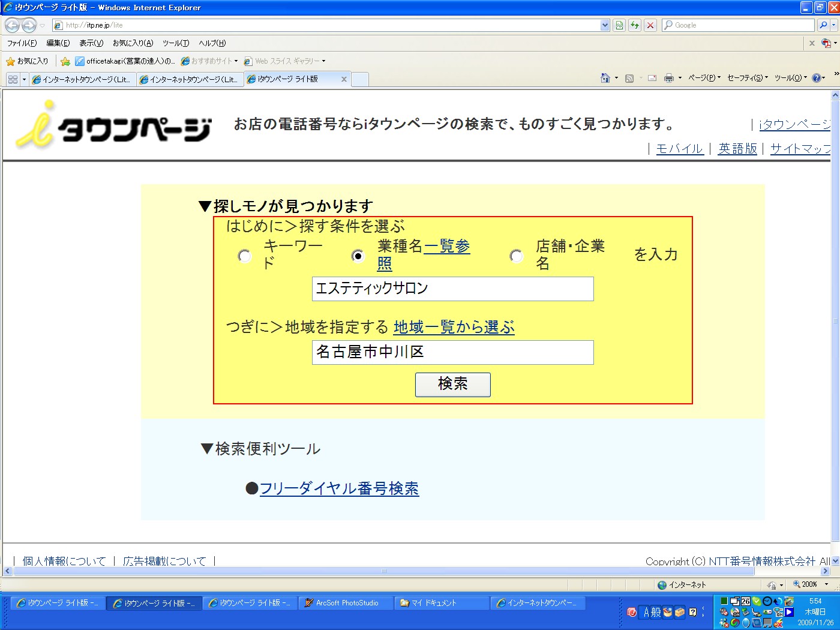The width and height of the screenshot is (840, 630).
Task: Open the recent pages dropdown arrow
Action: (42, 25)
